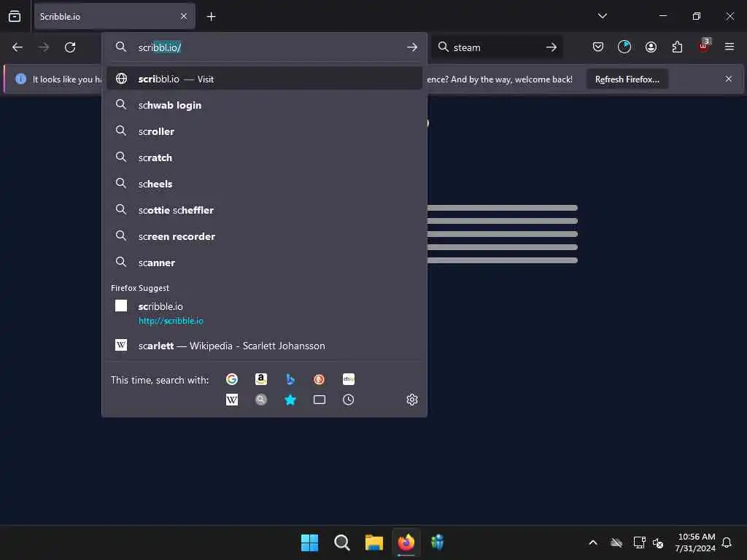Choose the screen recorder suggestion
This screenshot has width=747, height=560.
click(264, 236)
